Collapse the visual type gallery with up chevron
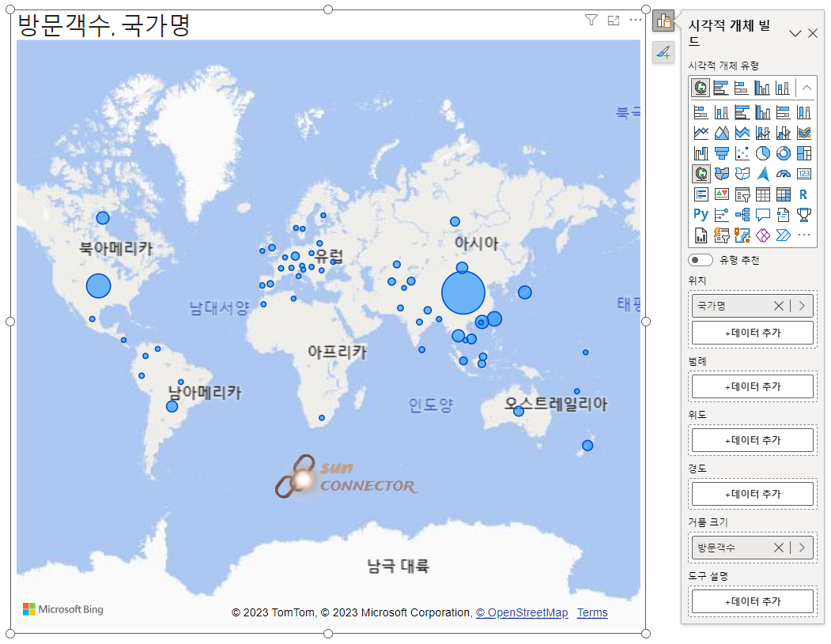 pyautogui.click(x=806, y=88)
